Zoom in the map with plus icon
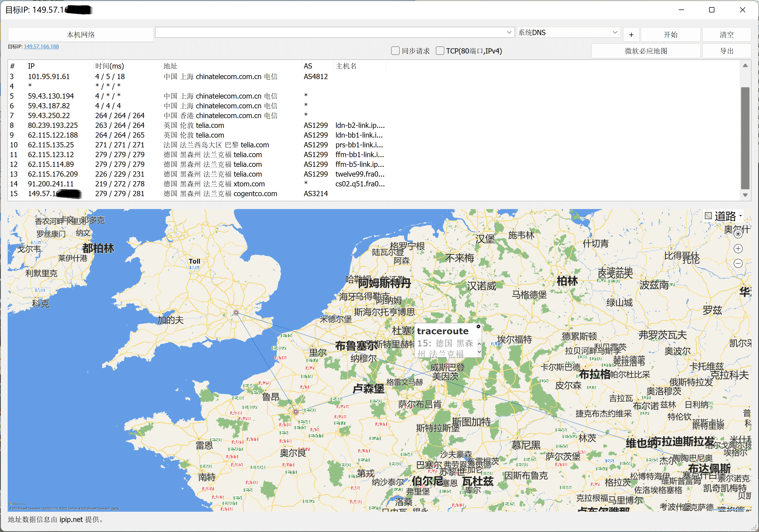Screen dimensions: 759x532 point(738,249)
